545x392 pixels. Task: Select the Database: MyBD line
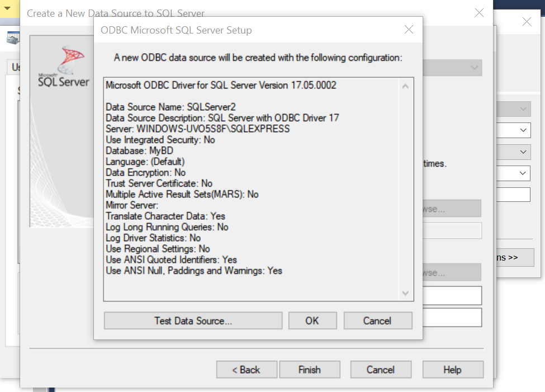(139, 150)
